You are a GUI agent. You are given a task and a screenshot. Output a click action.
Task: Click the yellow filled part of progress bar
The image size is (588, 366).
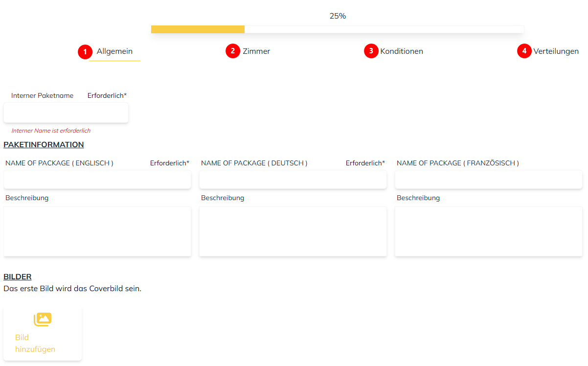pos(198,29)
